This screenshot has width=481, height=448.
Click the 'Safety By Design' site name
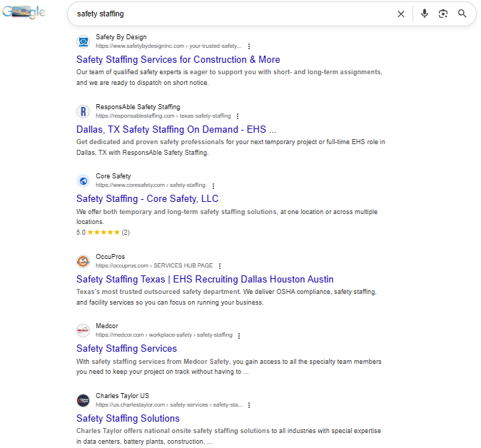pyautogui.click(x=121, y=37)
